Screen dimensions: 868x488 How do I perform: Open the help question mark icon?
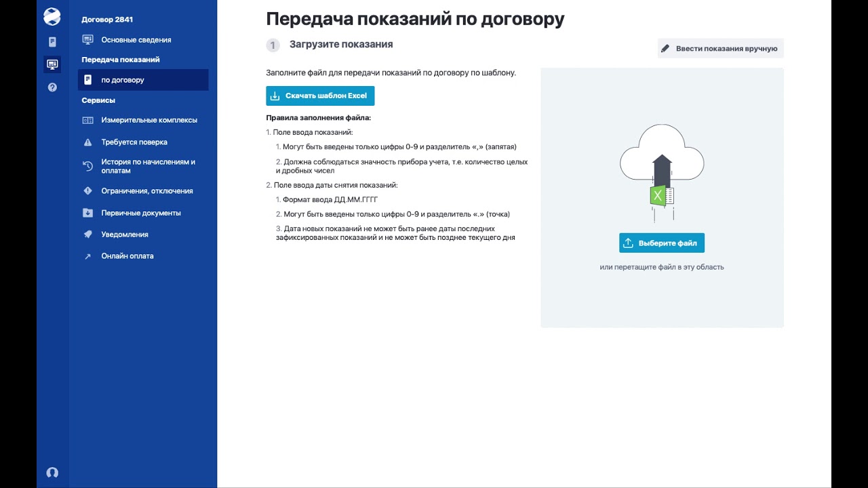coord(52,87)
